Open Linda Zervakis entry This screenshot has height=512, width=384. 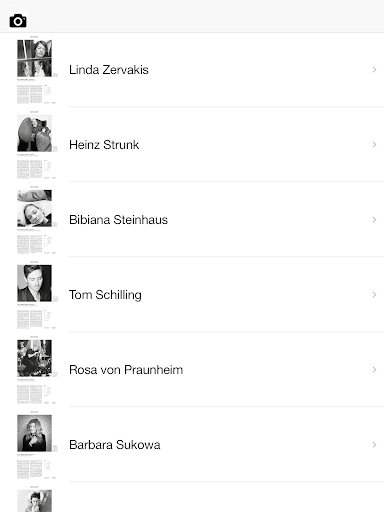[192, 70]
